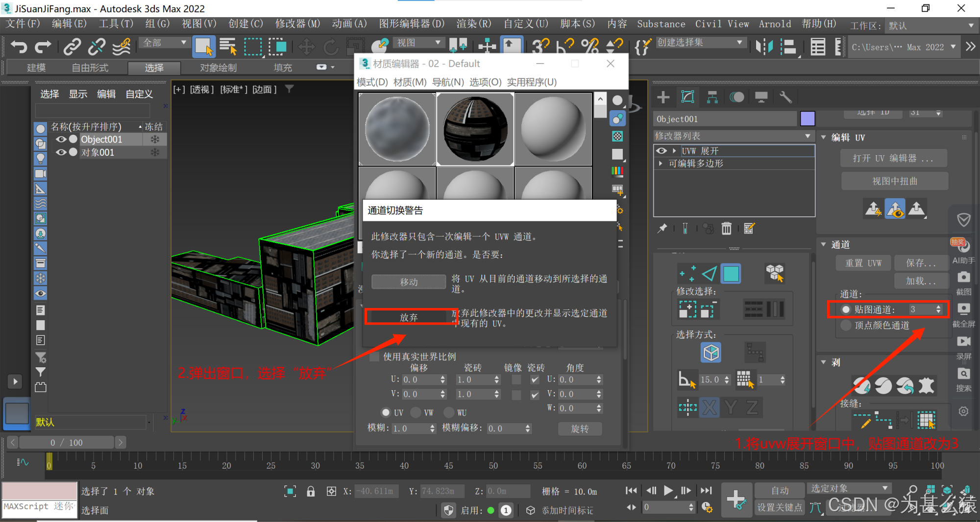Toggle the selection lock padlock icon
Viewport: 980px width, 522px height.
point(311,491)
